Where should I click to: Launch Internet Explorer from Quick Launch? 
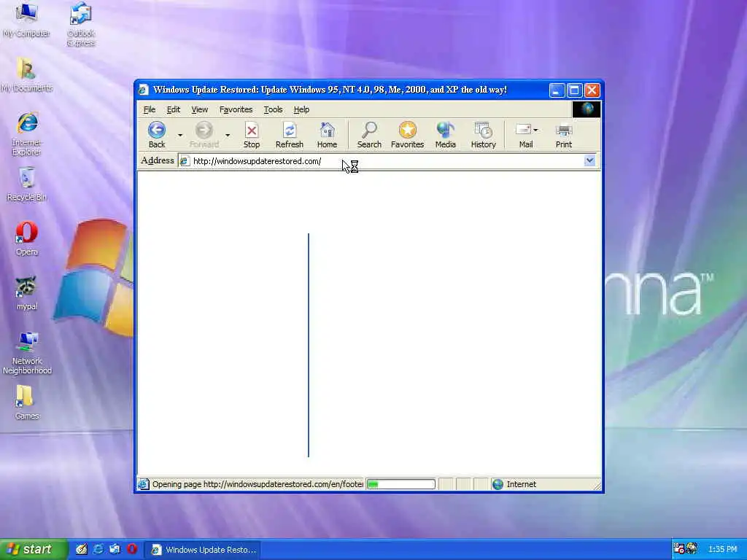[x=98, y=549]
